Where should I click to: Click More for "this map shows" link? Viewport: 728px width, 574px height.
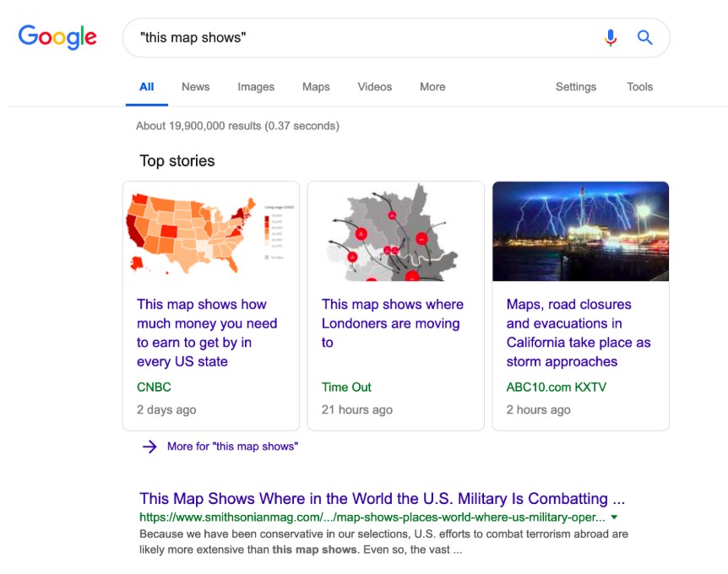coord(232,447)
